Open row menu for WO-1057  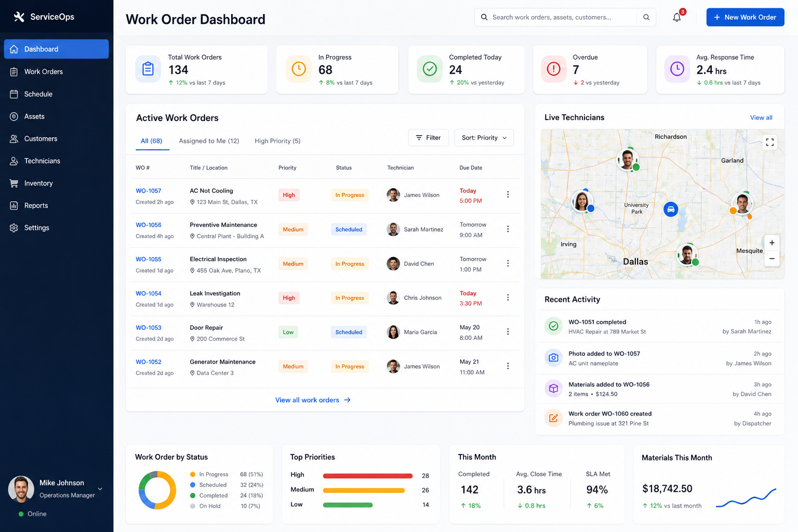(508, 195)
